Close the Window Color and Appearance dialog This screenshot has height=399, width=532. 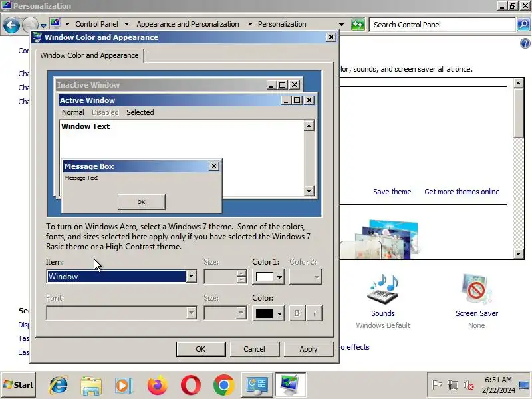point(331,37)
